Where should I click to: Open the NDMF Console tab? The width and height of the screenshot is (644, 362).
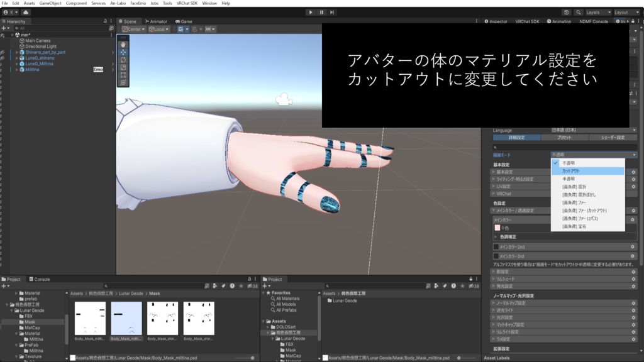coord(593,21)
